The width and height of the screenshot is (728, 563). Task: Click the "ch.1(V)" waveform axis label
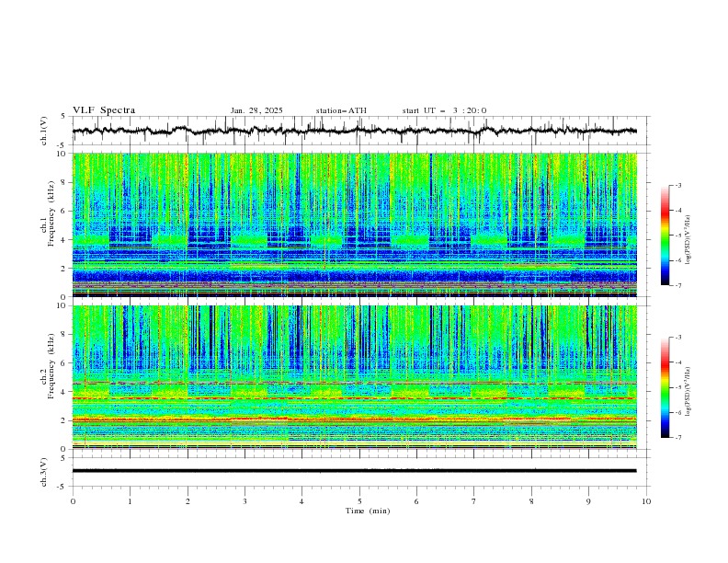tap(44, 131)
